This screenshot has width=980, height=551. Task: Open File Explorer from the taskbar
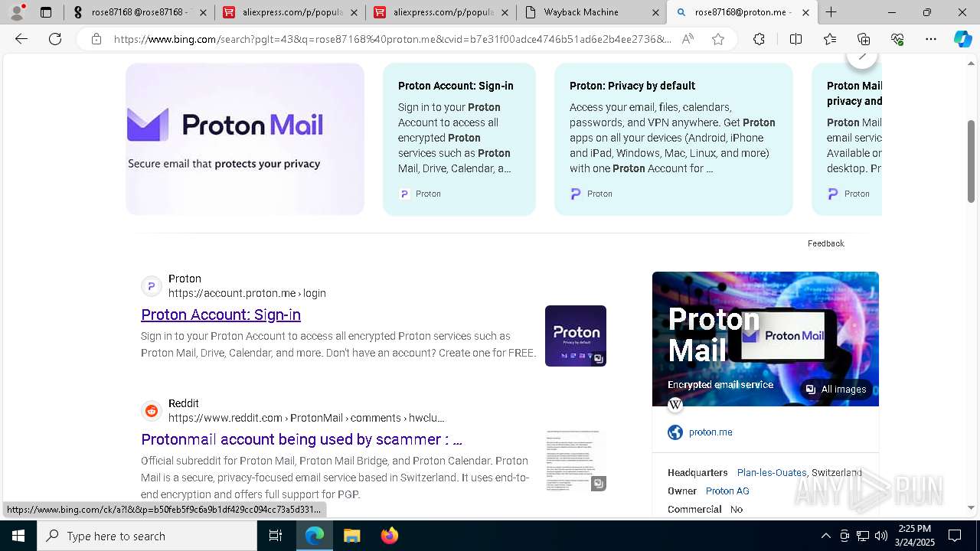click(x=351, y=536)
